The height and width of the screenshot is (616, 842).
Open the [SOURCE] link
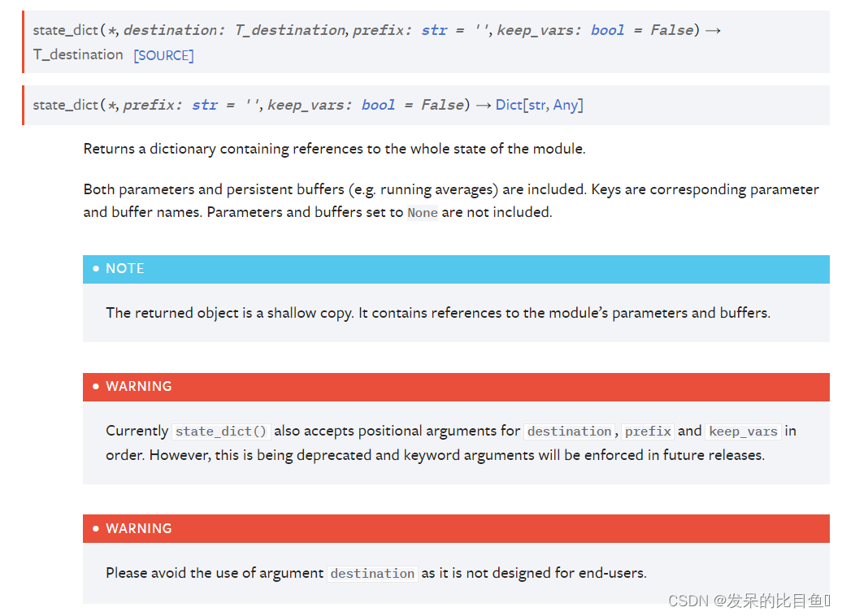[163, 55]
